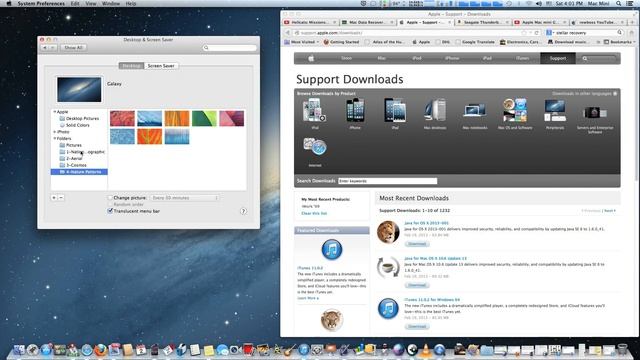Screen dimensions: 640x360
Task: Click iTunes in the Apple site navigation
Action: click(x=522, y=58)
